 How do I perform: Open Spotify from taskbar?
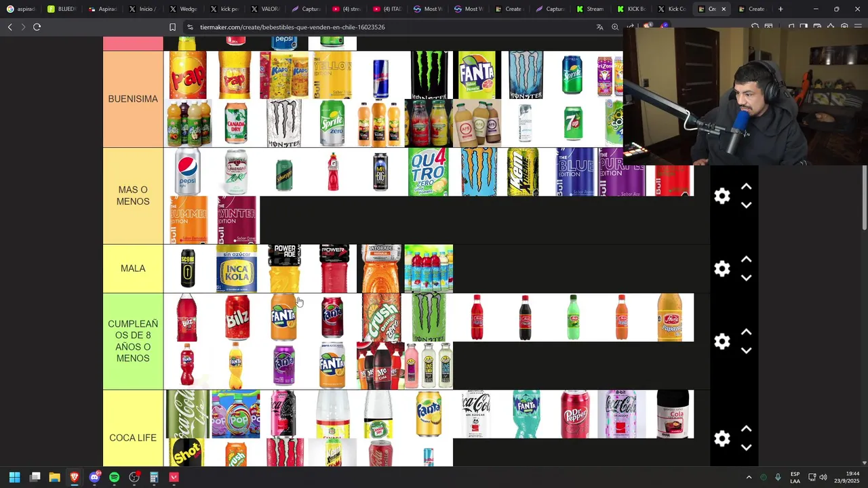(114, 477)
